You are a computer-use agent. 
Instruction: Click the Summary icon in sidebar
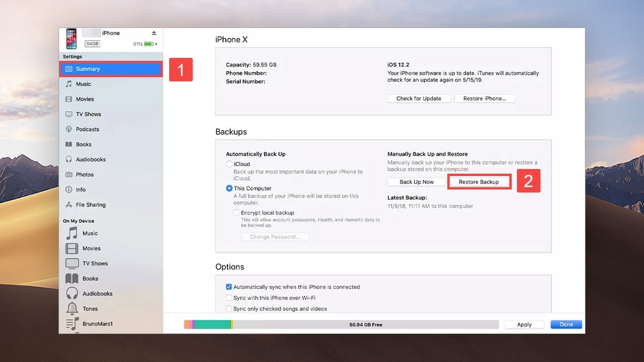click(68, 69)
